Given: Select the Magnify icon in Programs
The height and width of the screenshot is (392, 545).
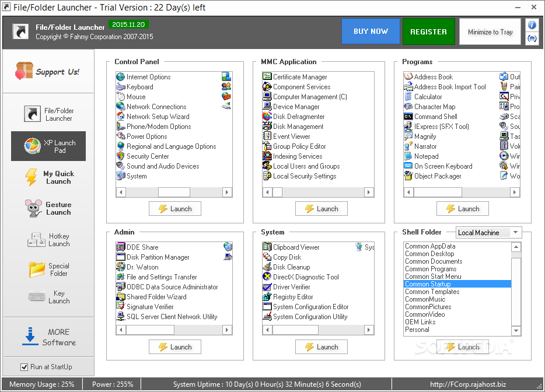Looking at the screenshot, I should [x=408, y=136].
